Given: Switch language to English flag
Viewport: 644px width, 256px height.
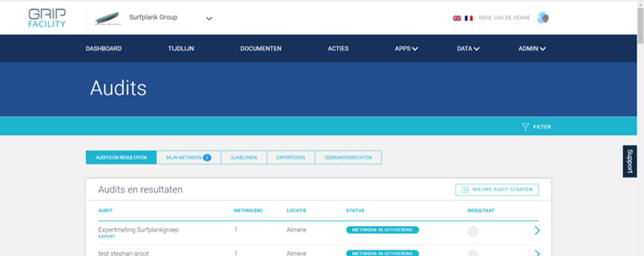Looking at the screenshot, I should click(x=457, y=18).
